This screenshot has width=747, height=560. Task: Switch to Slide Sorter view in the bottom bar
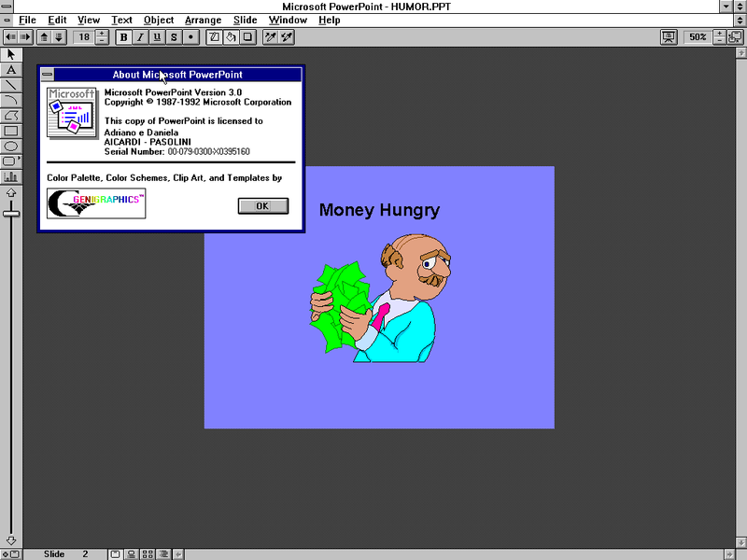[x=148, y=554]
